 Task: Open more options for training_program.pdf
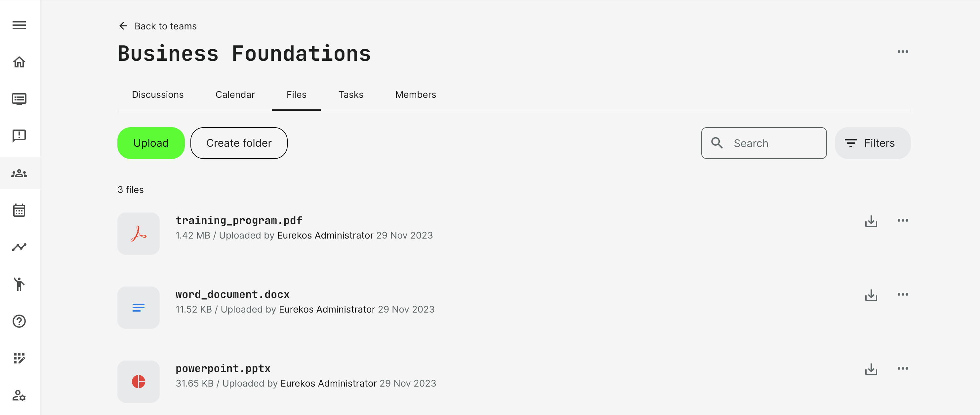tap(902, 220)
